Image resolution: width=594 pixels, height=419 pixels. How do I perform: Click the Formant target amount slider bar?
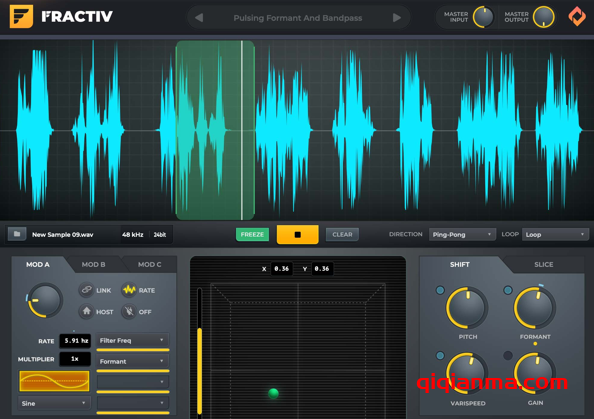(x=133, y=371)
